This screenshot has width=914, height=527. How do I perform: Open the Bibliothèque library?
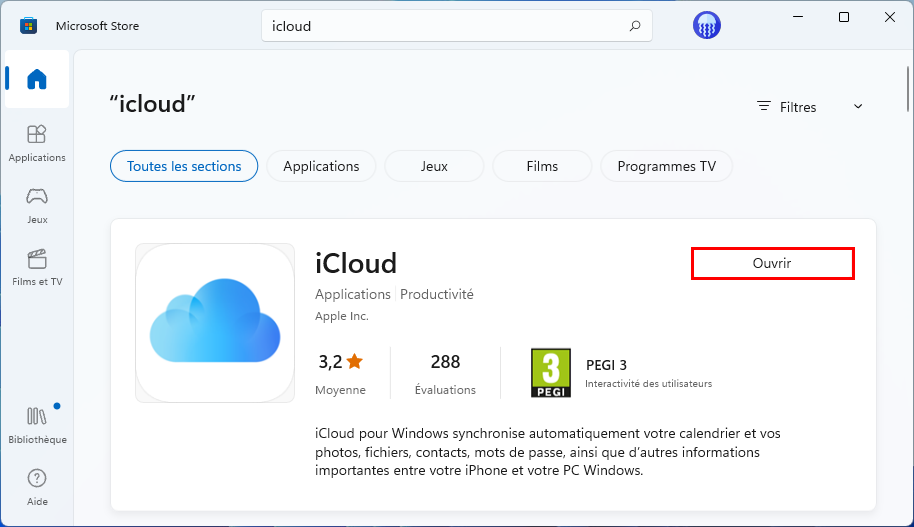point(37,424)
